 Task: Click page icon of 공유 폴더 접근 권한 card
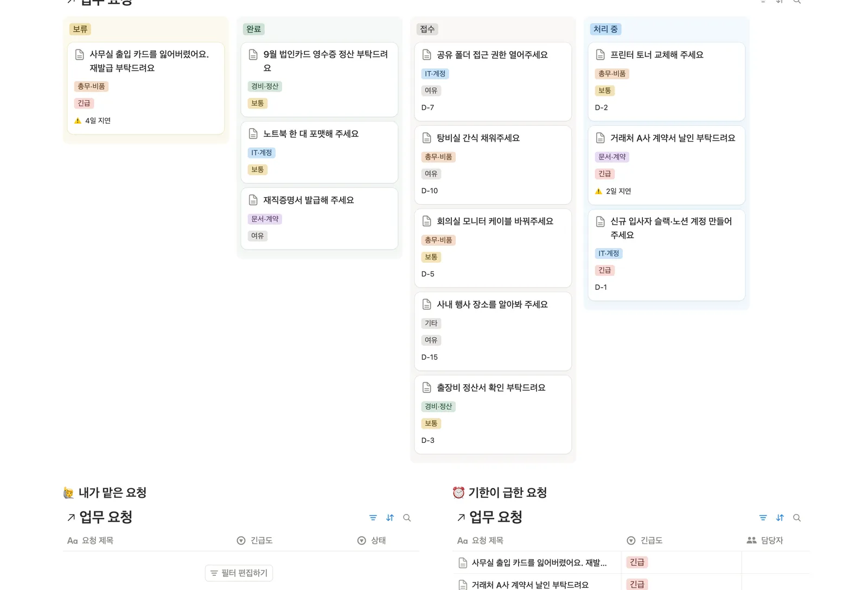click(x=427, y=55)
